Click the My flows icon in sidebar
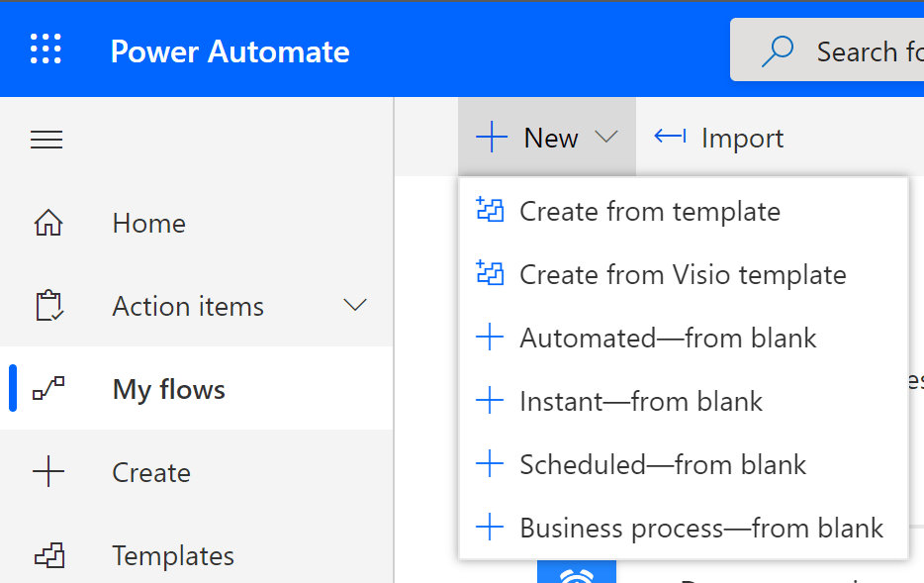This screenshot has width=924, height=583. point(48,390)
